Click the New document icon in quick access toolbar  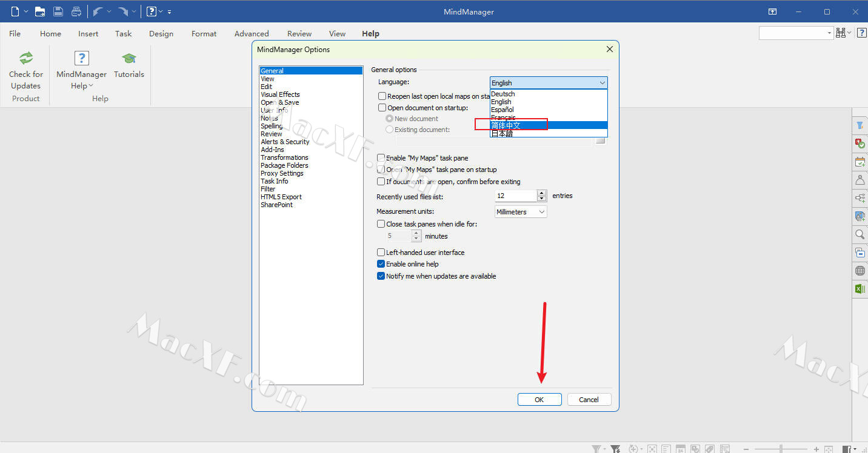(x=15, y=11)
